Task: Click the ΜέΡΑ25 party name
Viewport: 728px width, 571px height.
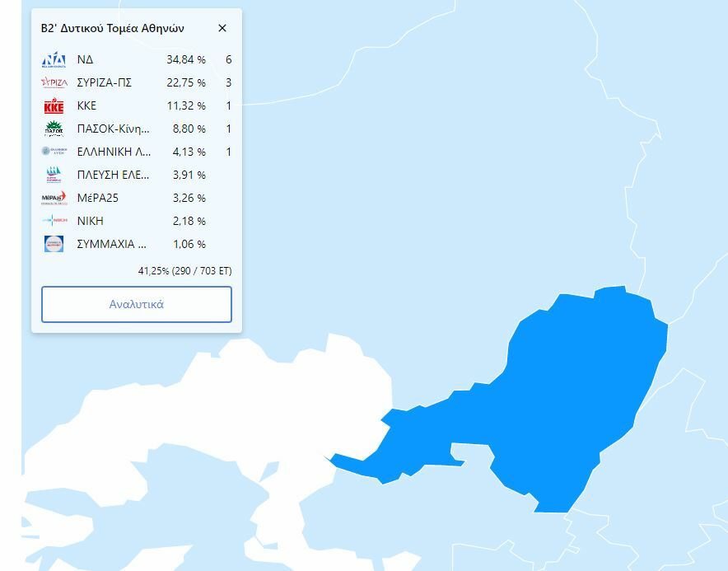Action: pyautogui.click(x=97, y=198)
